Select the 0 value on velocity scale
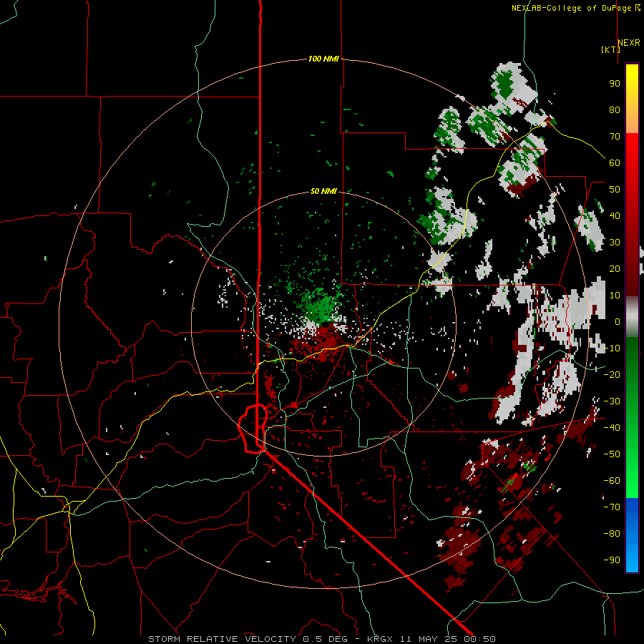Viewport: 644px width, 644px height. pos(618,321)
